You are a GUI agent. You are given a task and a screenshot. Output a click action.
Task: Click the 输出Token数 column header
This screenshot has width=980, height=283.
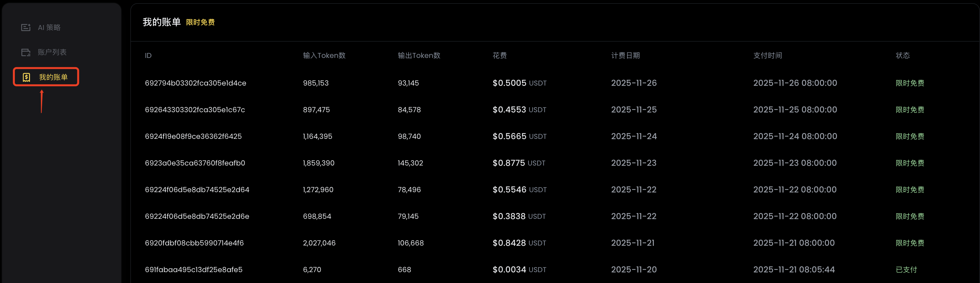pos(419,56)
